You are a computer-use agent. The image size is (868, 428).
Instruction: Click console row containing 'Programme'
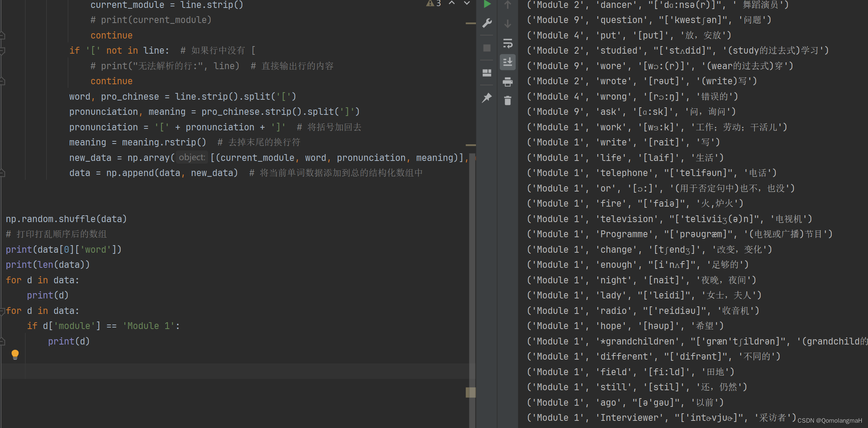(x=680, y=234)
